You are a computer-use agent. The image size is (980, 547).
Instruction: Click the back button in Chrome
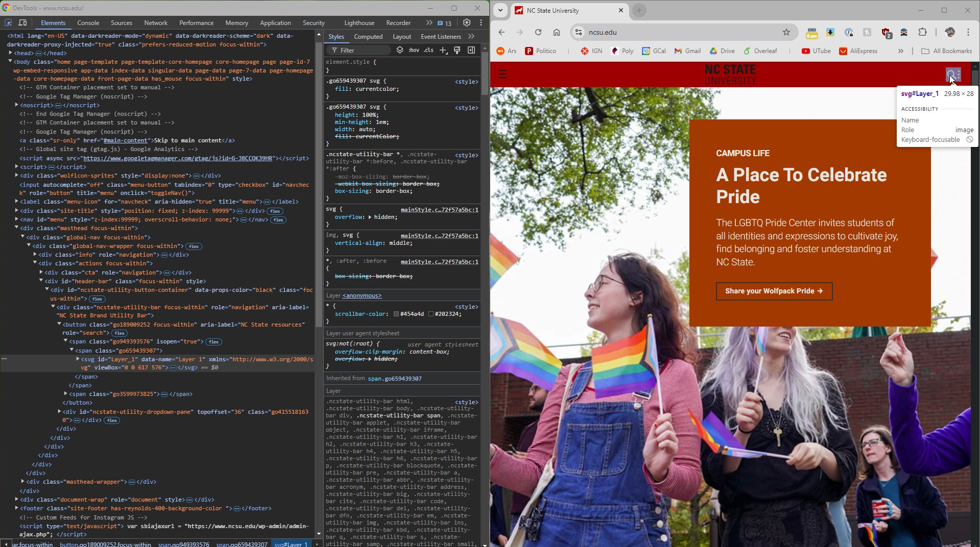point(501,32)
